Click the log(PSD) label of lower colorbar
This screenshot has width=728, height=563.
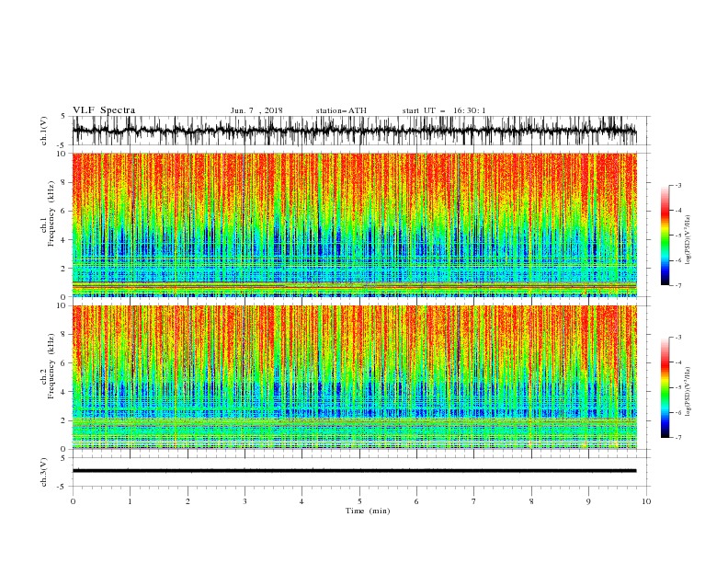pyautogui.click(x=688, y=392)
